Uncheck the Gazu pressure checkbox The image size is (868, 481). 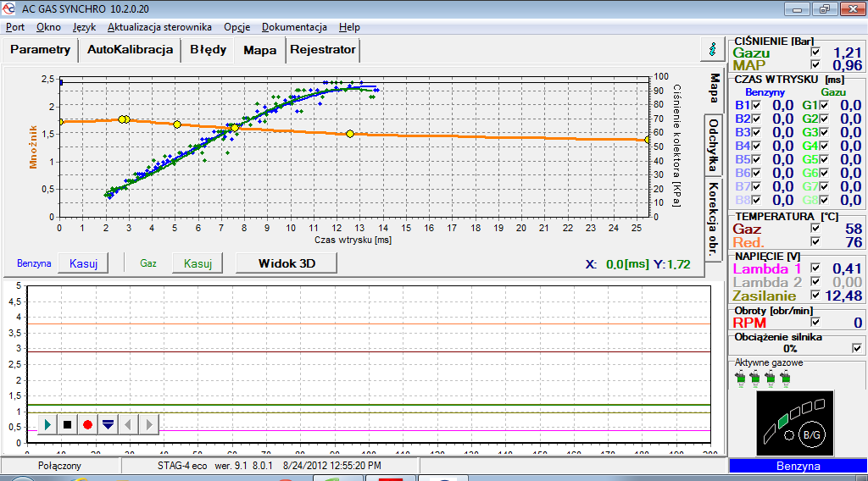(x=815, y=53)
